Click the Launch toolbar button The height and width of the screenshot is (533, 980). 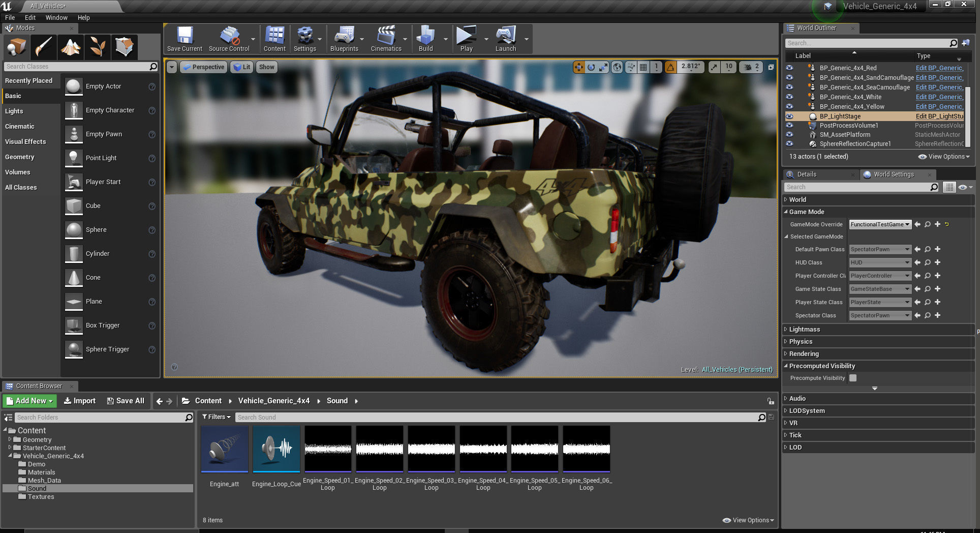tap(506, 39)
